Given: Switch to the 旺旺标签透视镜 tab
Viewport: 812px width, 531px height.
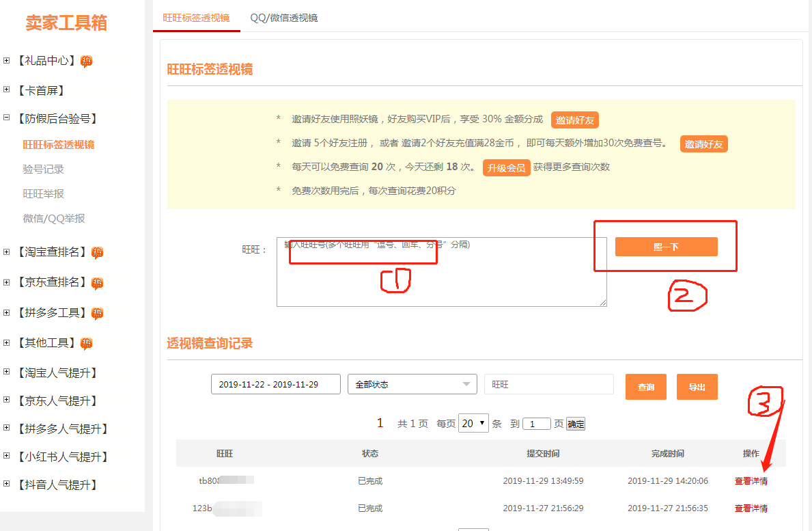Looking at the screenshot, I should point(196,18).
